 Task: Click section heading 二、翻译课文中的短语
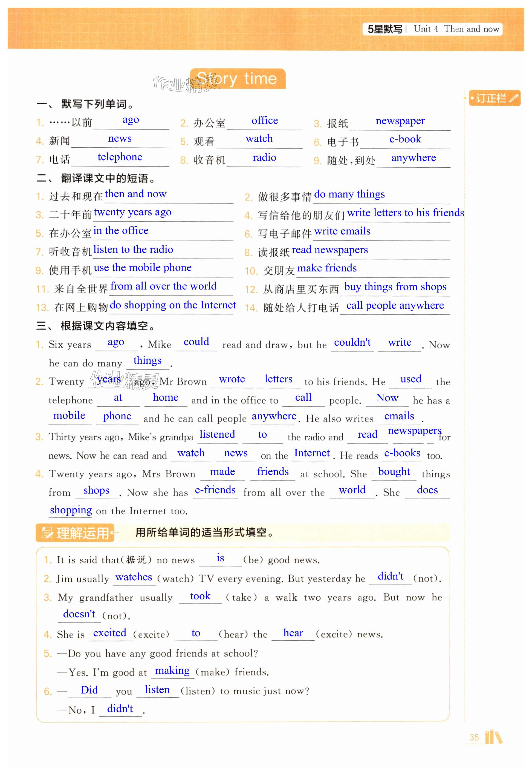point(96,179)
